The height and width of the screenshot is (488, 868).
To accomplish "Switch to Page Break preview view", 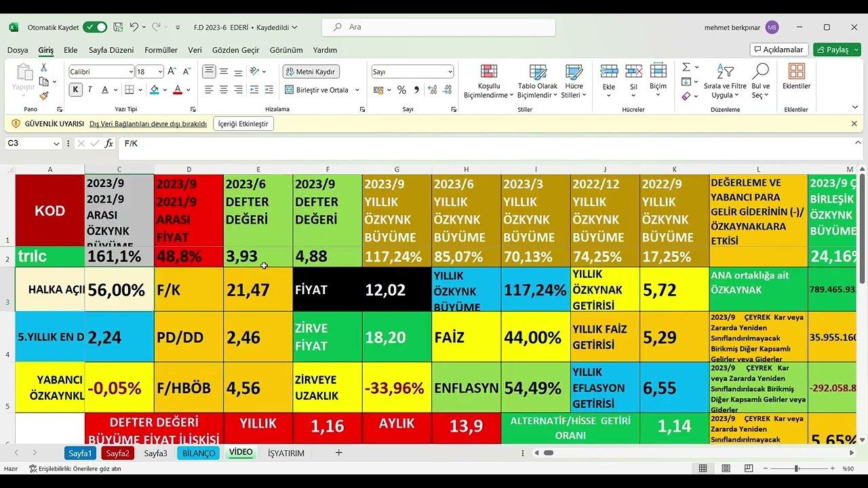I will (x=749, y=468).
